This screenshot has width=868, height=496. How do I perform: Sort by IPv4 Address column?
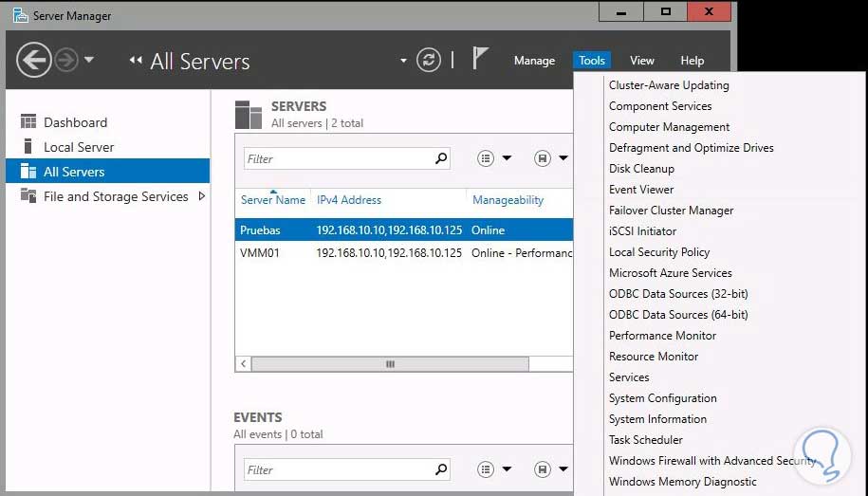(x=349, y=200)
